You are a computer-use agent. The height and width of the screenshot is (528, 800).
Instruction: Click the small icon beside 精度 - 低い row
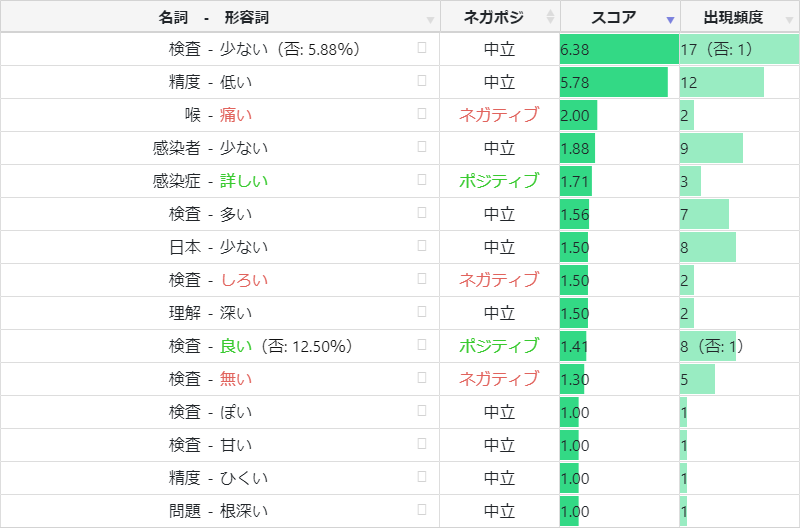(422, 81)
